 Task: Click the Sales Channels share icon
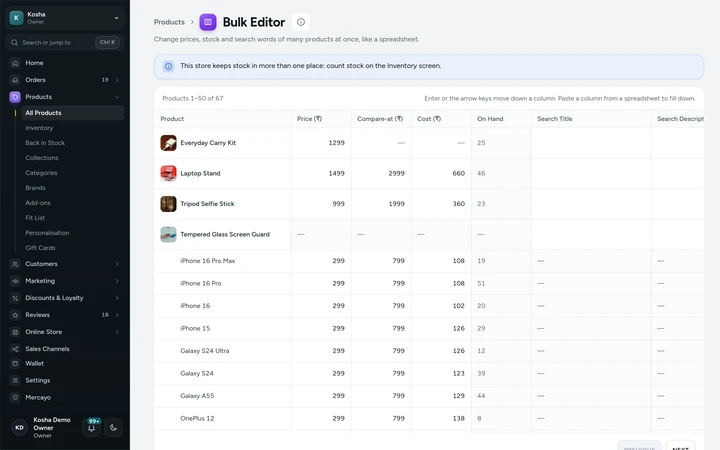[x=15, y=349]
